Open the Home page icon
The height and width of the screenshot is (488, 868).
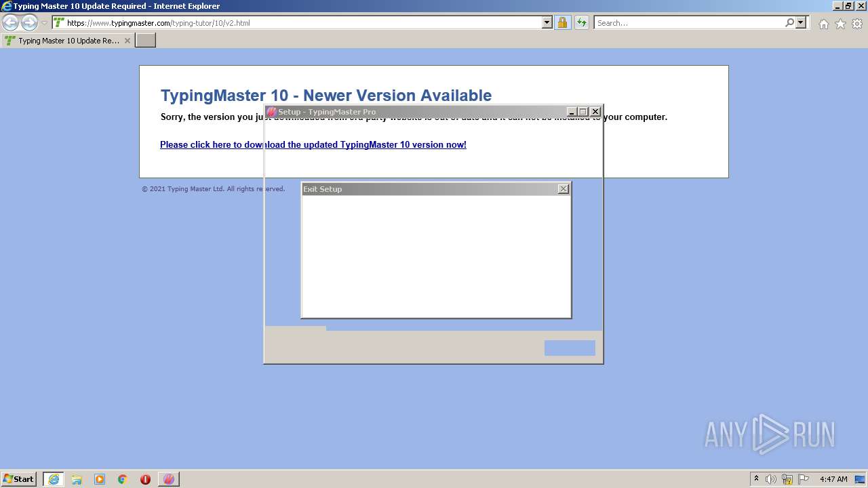(823, 24)
